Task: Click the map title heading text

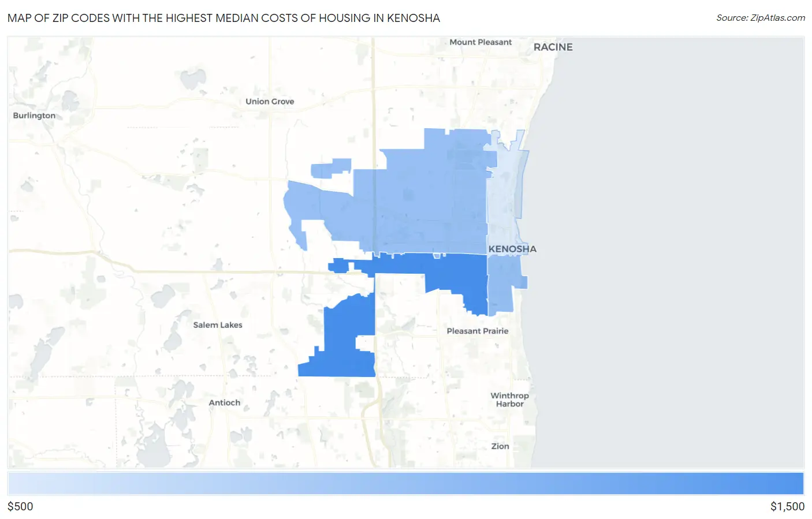Action: point(224,18)
